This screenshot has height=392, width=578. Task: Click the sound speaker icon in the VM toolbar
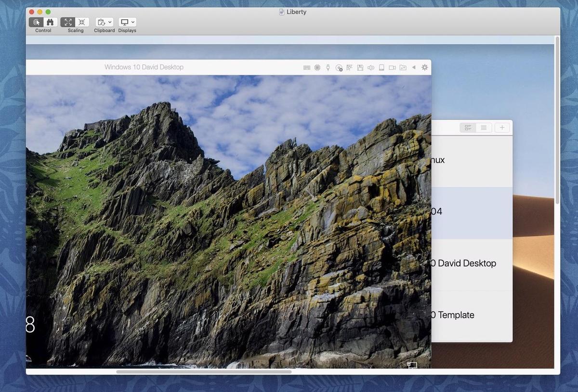(370, 68)
